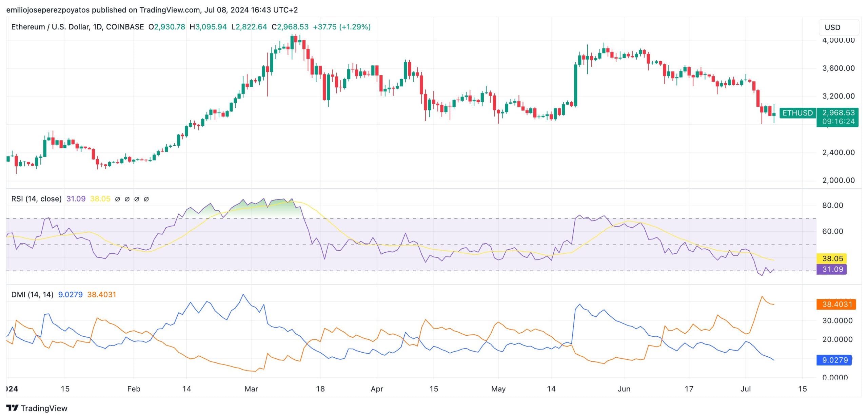Screen dimensions: 868x419
Task: Click the blue 9.0279 DMI legend value
Action: tap(70, 295)
